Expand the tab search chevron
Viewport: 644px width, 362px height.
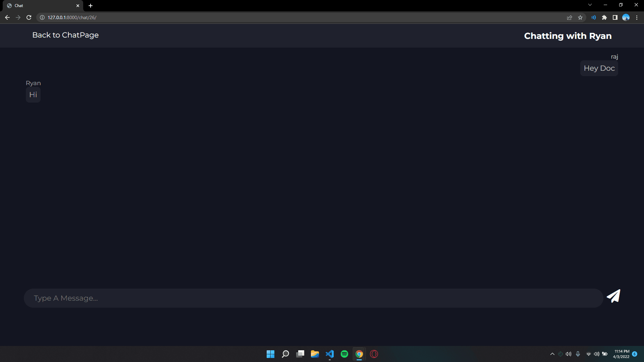(590, 5)
